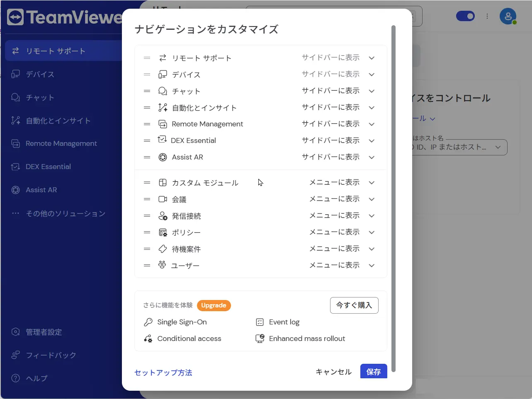
Task: Click the TeamViewer logo in sidebar
Action: [64, 17]
